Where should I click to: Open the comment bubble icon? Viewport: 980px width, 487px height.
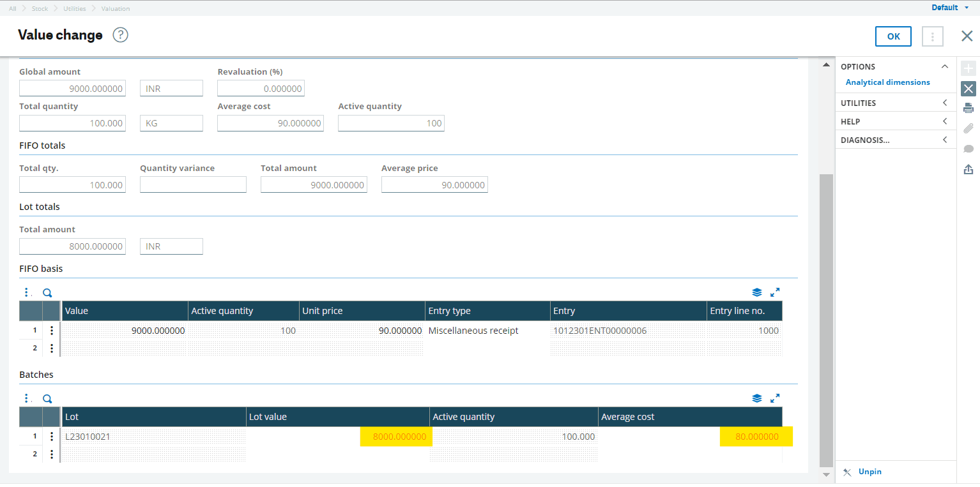[969, 149]
